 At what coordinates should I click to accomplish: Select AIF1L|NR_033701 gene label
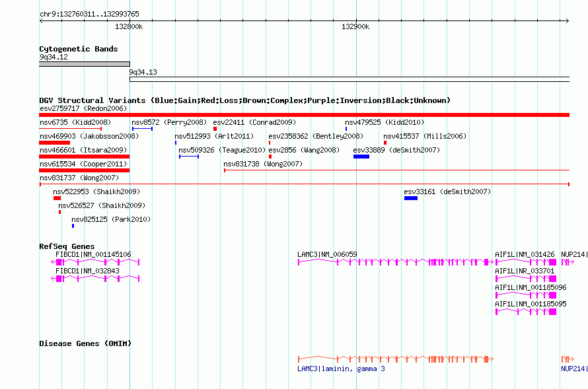pos(525,271)
